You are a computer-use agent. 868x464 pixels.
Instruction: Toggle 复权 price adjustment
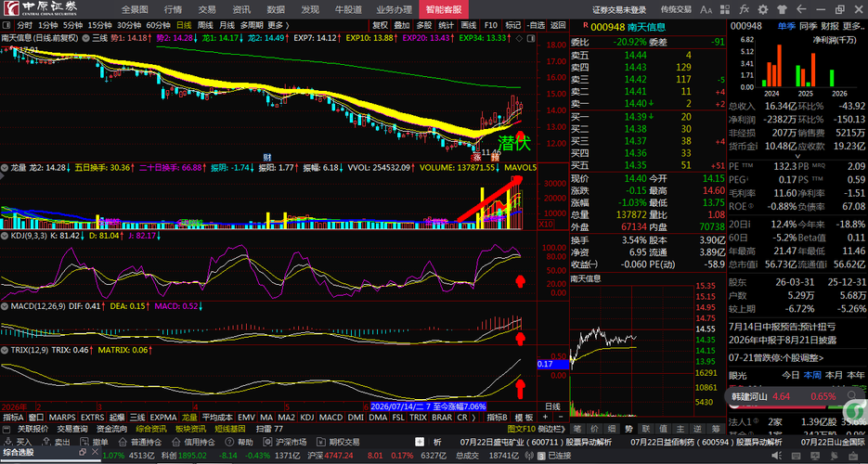click(x=380, y=25)
